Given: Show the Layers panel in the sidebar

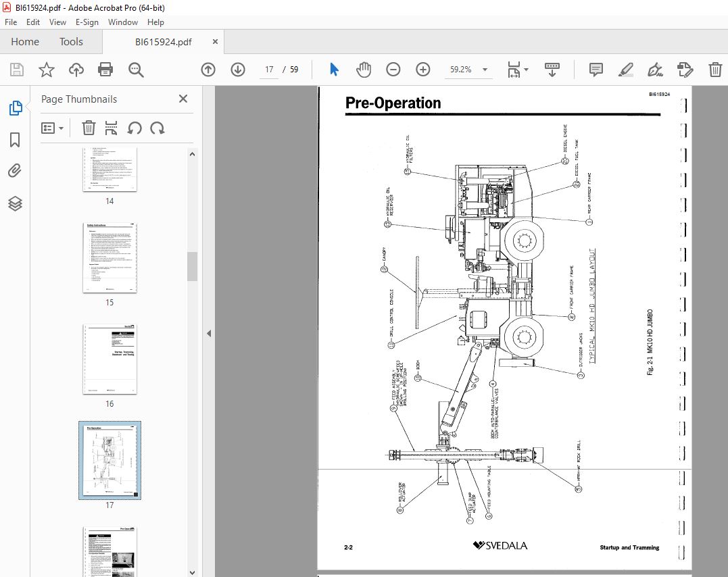Looking at the screenshot, I should click(15, 203).
